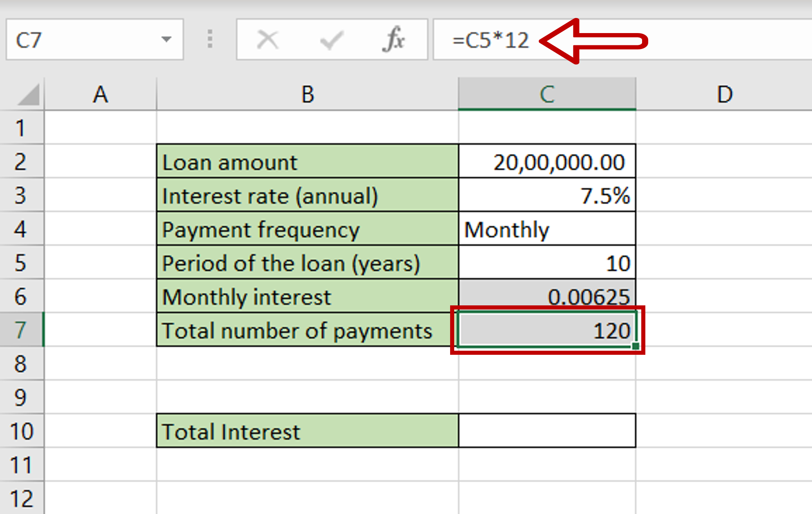The height and width of the screenshot is (514, 812).
Task: Click the formula bar resize dots handle
Action: pyautogui.click(x=210, y=39)
